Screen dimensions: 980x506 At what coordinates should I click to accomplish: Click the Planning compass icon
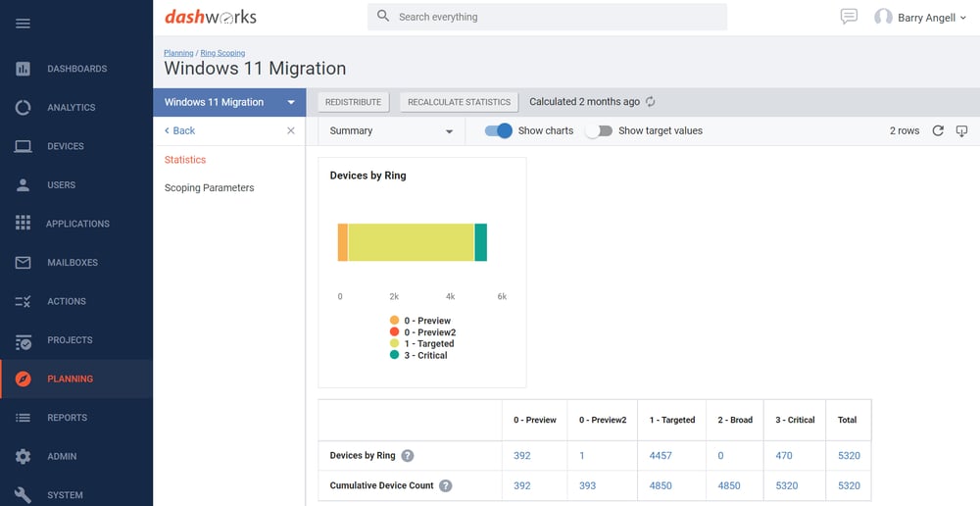24,379
